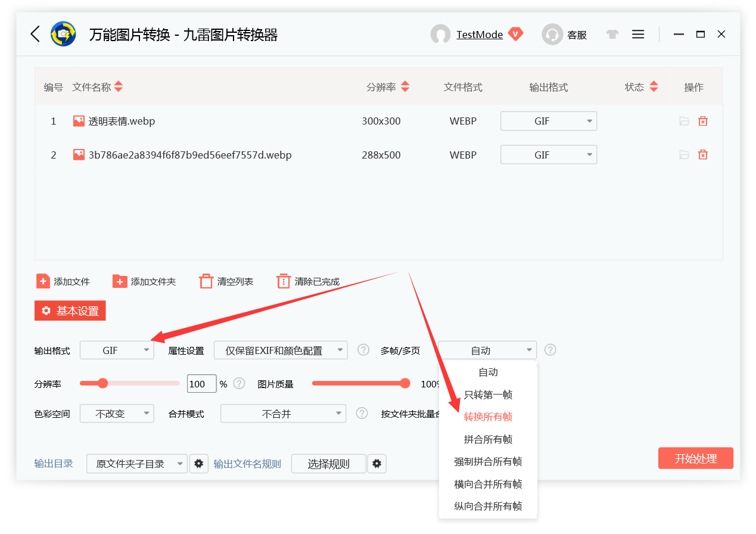Click the 输出目录 link

pyautogui.click(x=54, y=463)
